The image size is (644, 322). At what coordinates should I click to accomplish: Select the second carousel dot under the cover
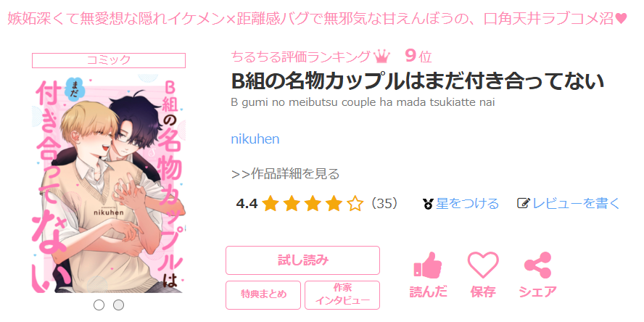118,305
